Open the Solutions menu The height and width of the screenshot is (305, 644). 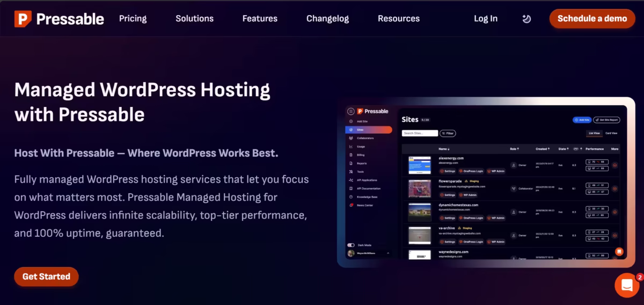click(194, 19)
